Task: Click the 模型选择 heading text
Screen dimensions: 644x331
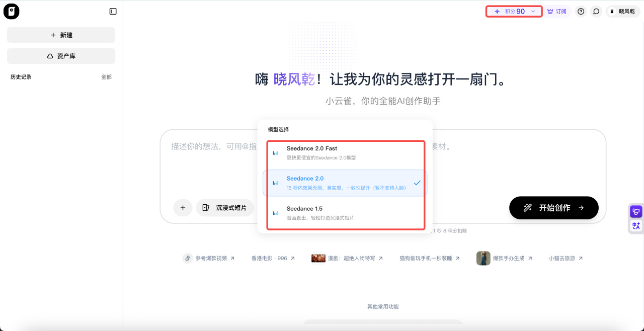Action: pos(278,129)
